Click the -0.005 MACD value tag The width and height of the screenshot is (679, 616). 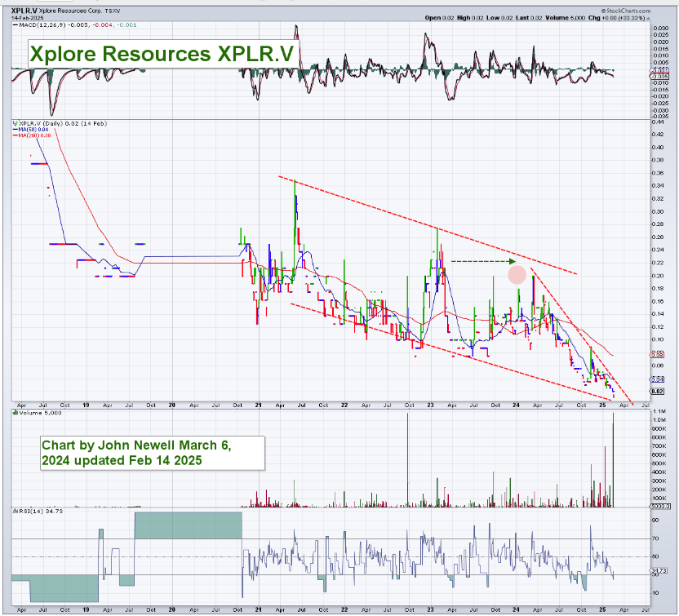(x=659, y=77)
